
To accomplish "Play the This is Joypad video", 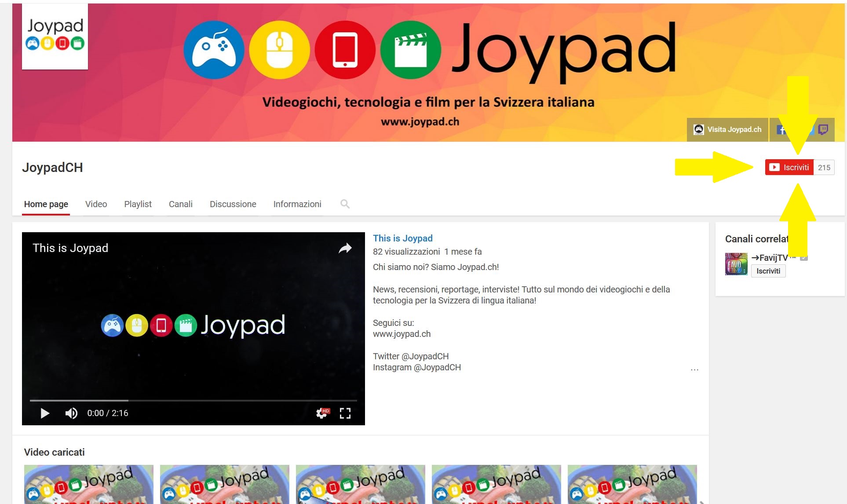I will 45,413.
